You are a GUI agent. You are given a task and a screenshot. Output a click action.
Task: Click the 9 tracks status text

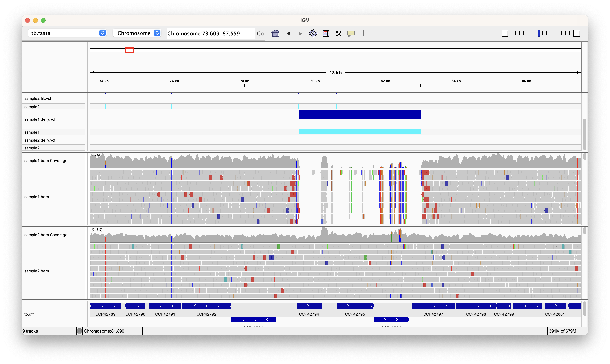pos(30,331)
